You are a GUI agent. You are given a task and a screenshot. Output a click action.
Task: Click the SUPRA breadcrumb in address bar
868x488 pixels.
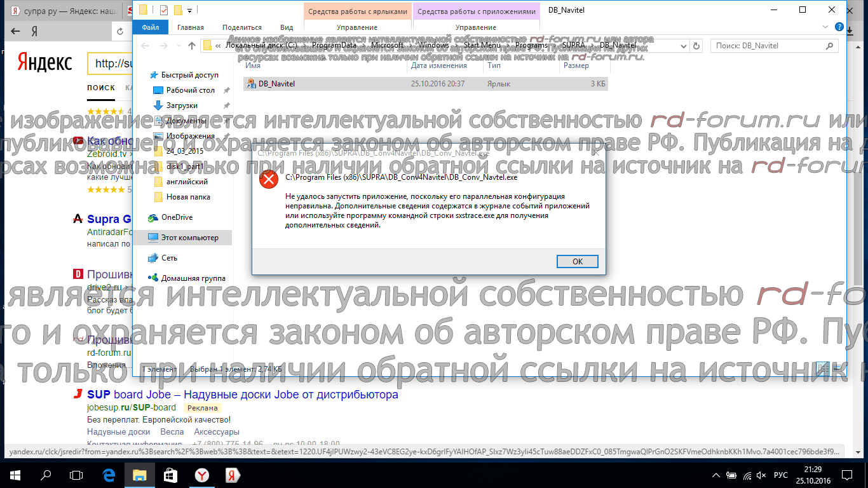coord(573,46)
